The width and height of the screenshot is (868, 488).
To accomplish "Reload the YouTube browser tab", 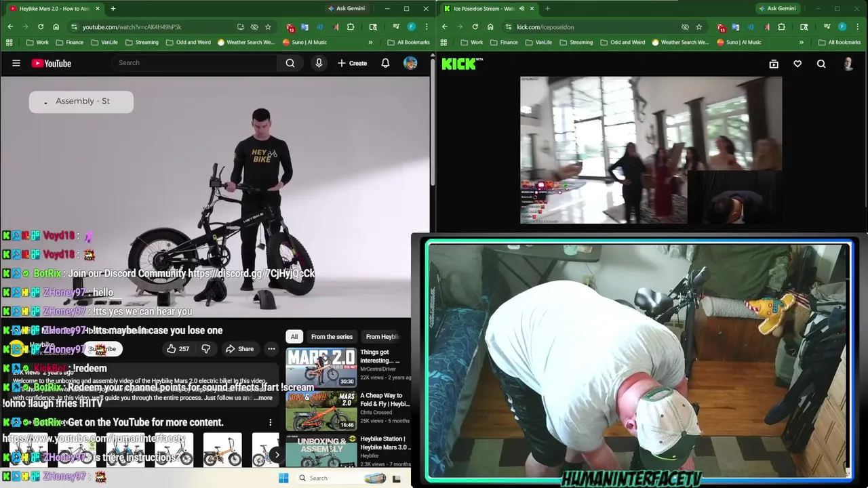I will tap(41, 27).
